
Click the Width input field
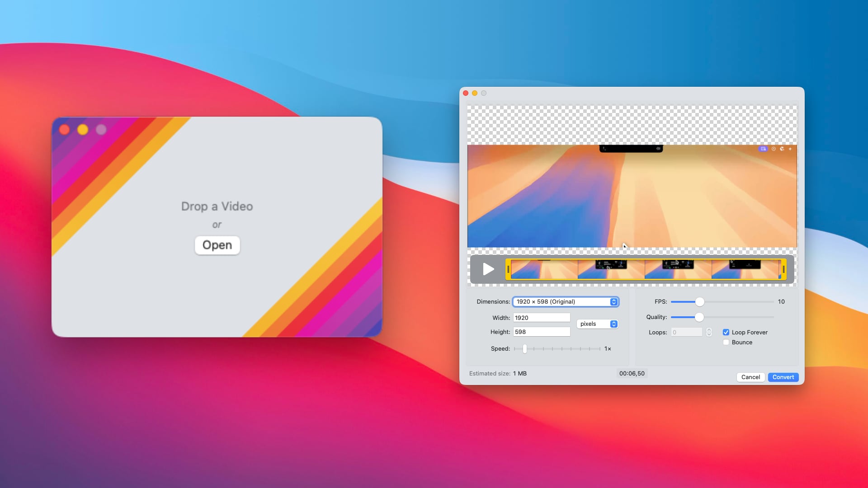point(542,318)
